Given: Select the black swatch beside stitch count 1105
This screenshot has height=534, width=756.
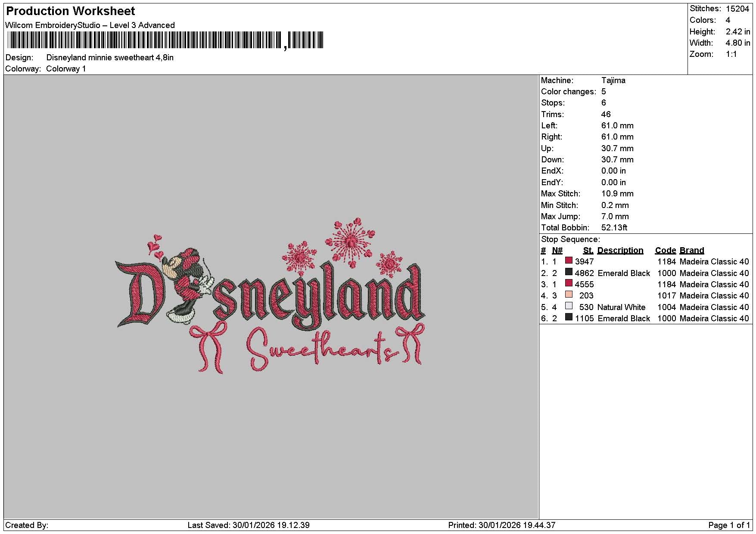Looking at the screenshot, I should [x=569, y=317].
